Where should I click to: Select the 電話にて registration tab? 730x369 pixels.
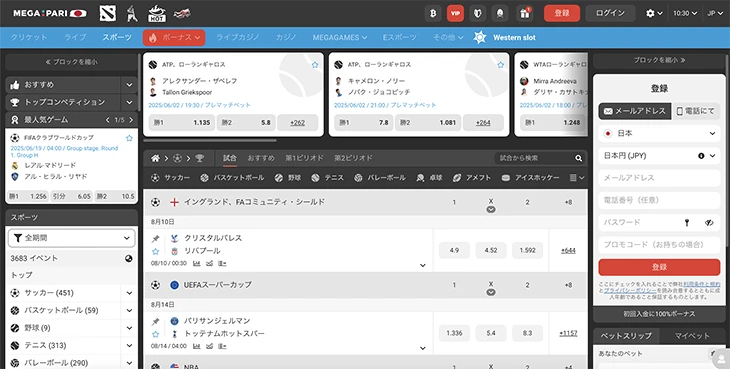click(696, 111)
